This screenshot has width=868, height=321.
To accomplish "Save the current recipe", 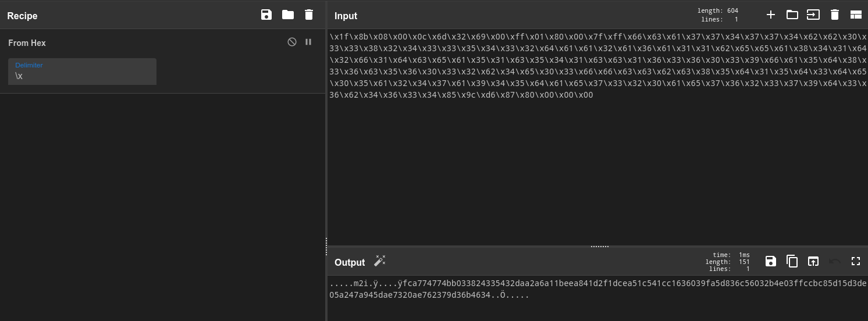I will (266, 15).
